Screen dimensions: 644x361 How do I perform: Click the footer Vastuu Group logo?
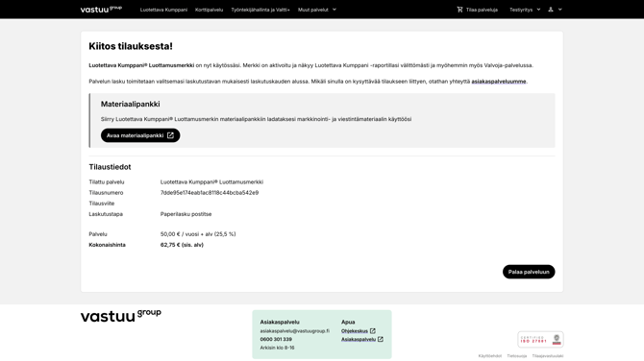(x=121, y=316)
